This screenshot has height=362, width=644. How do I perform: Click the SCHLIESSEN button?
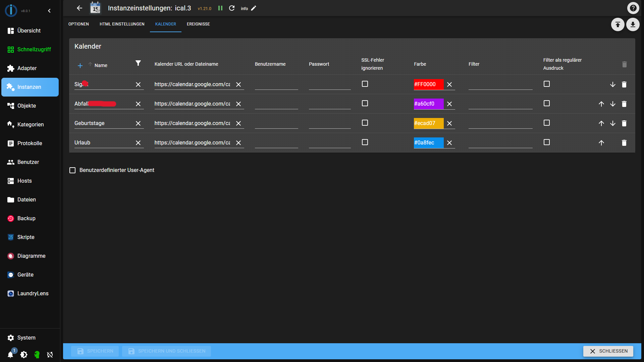(x=608, y=351)
